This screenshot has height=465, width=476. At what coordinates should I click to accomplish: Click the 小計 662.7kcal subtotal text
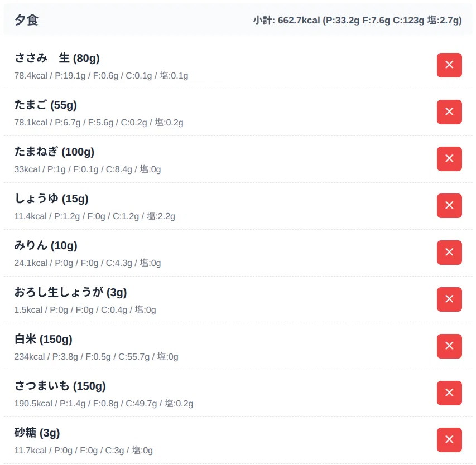[x=358, y=20]
